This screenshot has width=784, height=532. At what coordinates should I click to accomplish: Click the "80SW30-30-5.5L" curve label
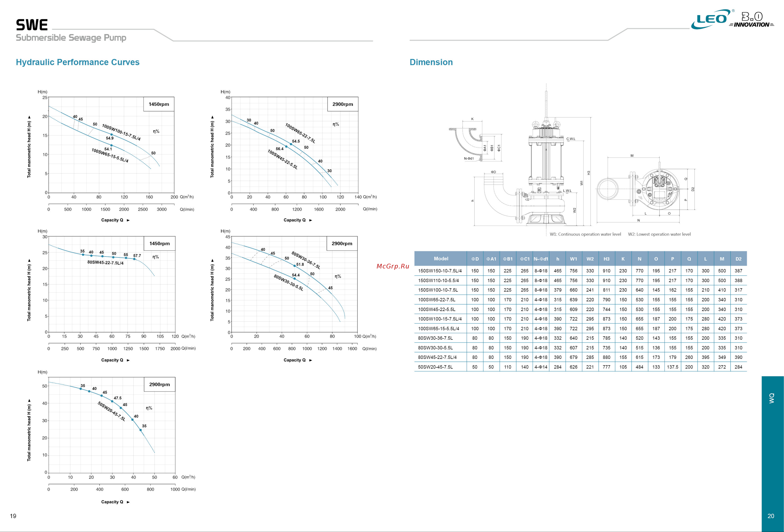288,283
